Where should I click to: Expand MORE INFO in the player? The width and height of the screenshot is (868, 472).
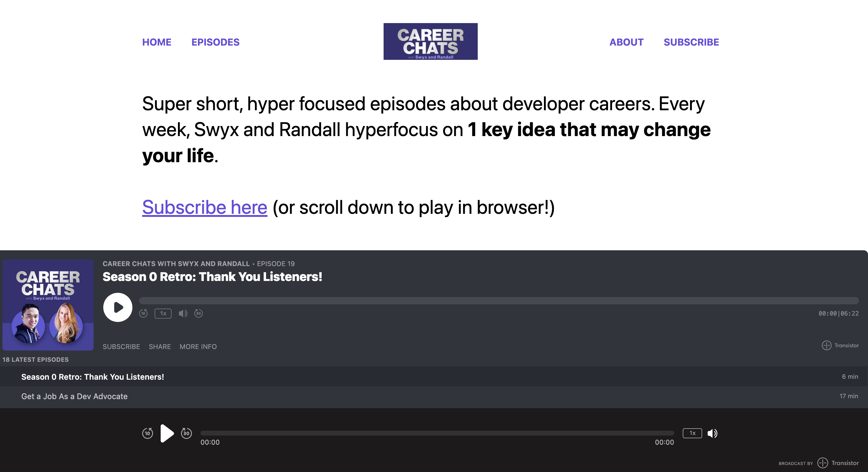198,347
